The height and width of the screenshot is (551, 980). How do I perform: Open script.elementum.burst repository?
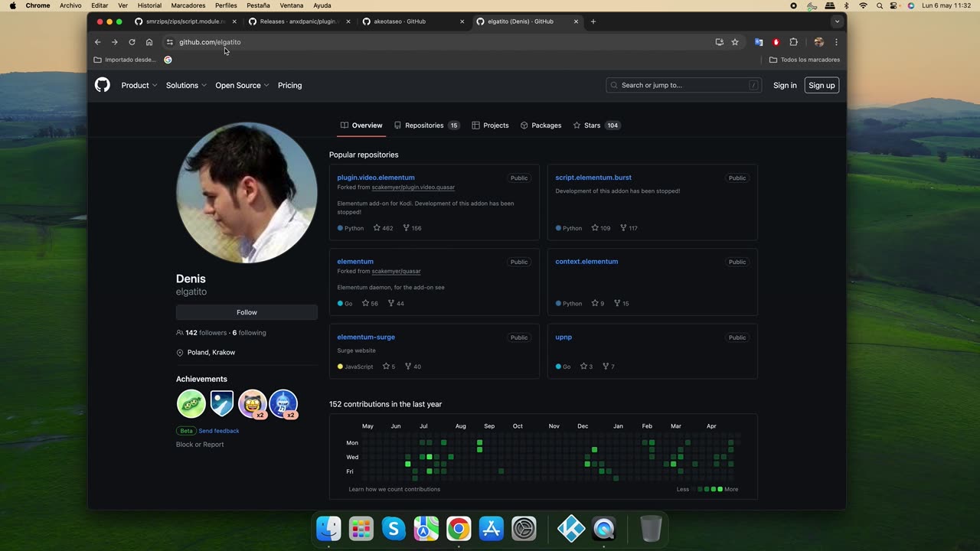[593, 178]
